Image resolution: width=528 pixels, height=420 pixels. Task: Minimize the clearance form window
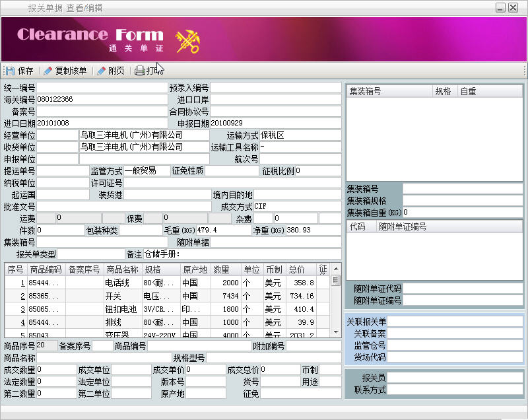(501, 7)
